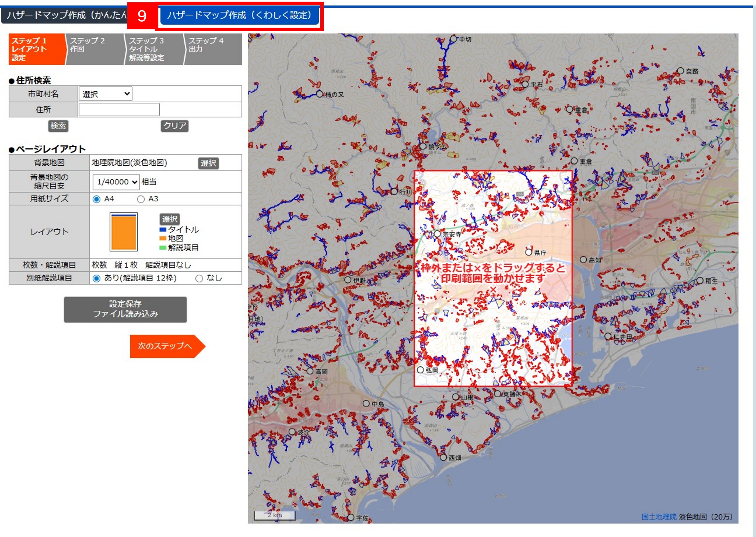Click the × center handle of print area
Screen dimensions: 756x537
[x=493, y=290]
